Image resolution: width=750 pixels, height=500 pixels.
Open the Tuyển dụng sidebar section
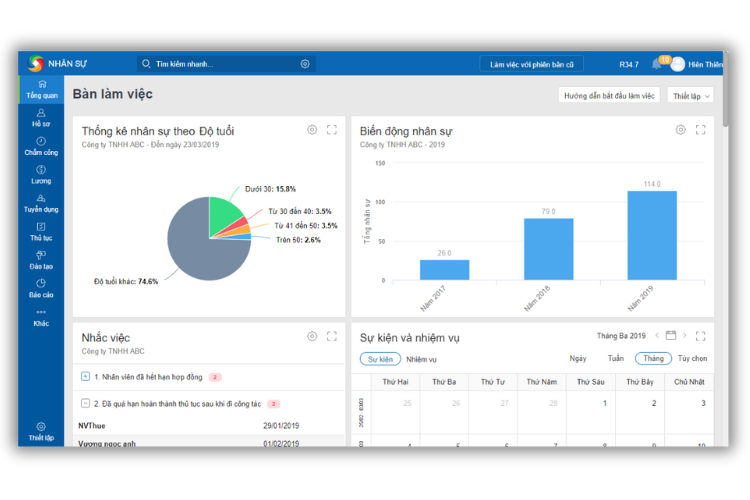coord(40,204)
